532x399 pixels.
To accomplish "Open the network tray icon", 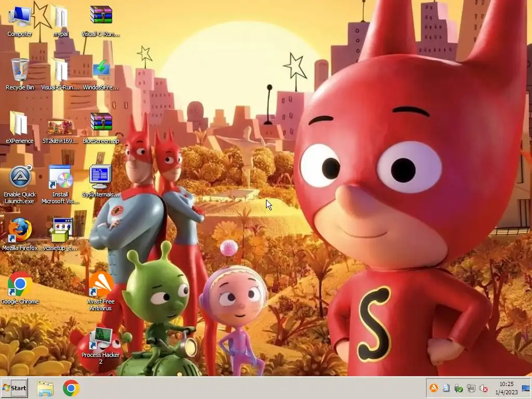I will [471, 388].
